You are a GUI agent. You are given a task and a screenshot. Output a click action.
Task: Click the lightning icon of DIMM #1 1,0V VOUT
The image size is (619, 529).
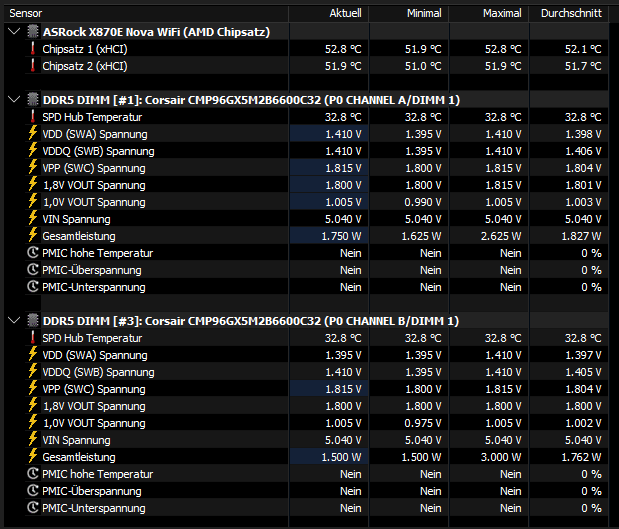click(x=33, y=201)
